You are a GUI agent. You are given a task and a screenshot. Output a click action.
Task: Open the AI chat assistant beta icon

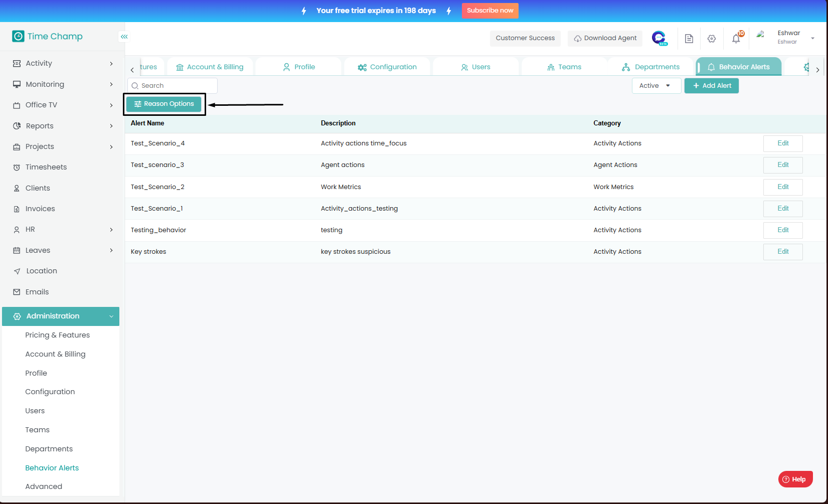[659, 38]
